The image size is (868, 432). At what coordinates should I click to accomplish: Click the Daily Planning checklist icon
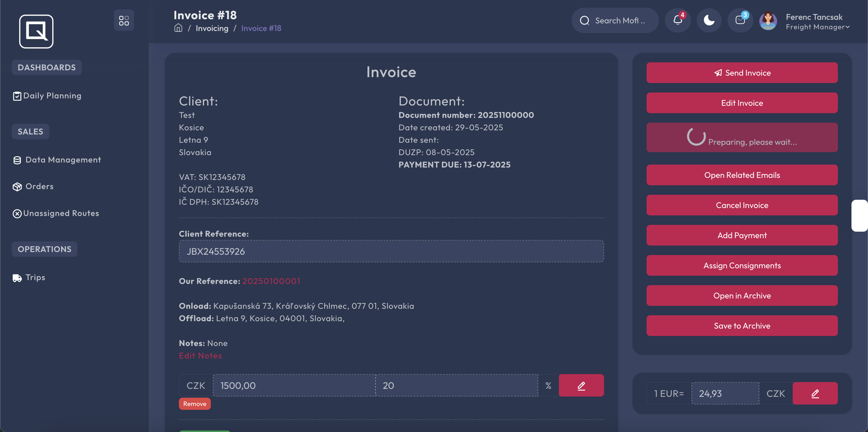[x=17, y=96]
